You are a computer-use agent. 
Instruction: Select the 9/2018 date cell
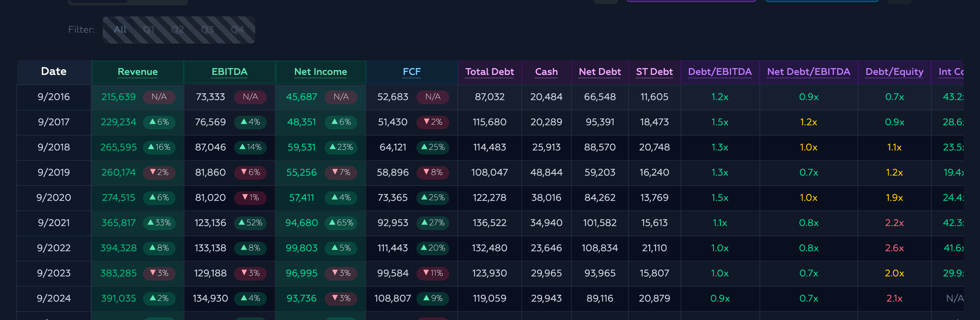(x=54, y=147)
